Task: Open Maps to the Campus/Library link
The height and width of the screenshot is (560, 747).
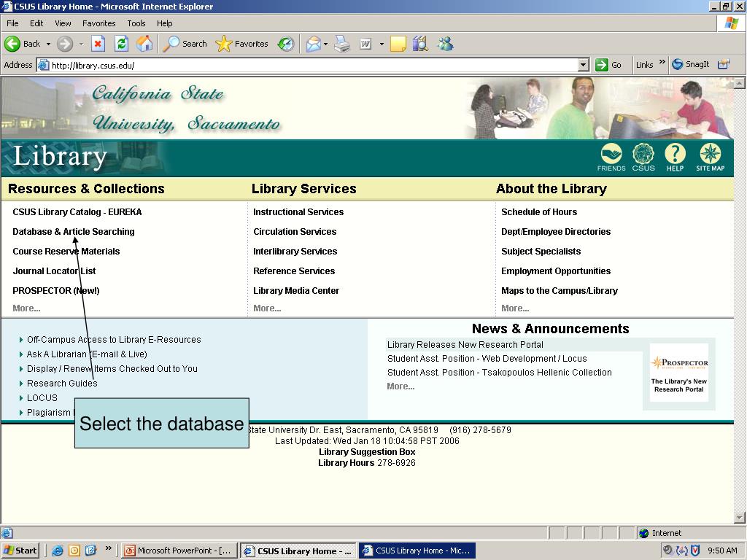Action: [x=560, y=290]
